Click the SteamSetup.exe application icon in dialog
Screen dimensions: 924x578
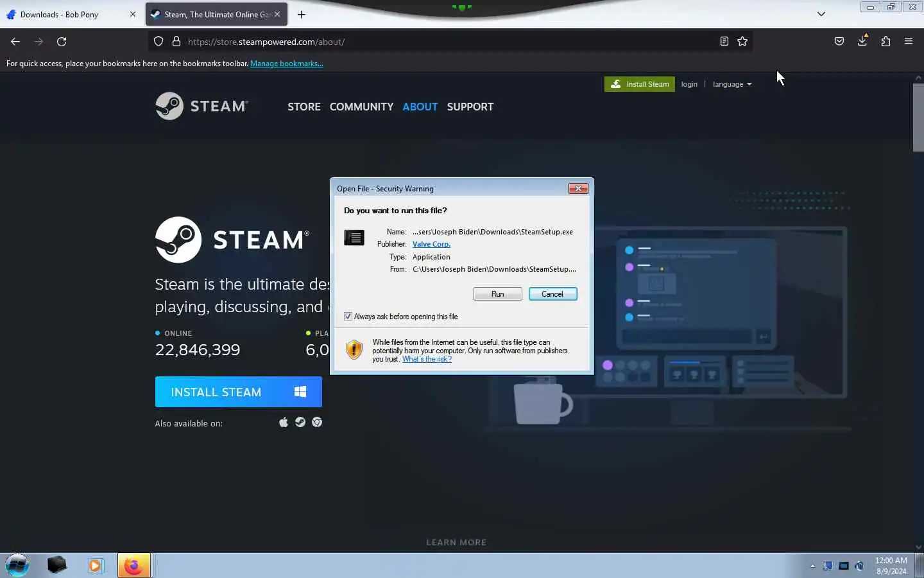pos(354,238)
